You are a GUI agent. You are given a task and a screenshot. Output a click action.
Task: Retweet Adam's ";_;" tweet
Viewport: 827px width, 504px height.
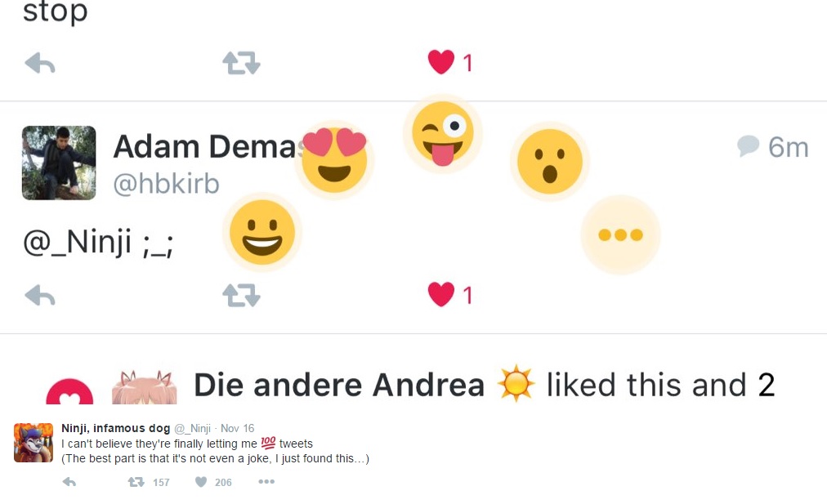click(x=241, y=295)
